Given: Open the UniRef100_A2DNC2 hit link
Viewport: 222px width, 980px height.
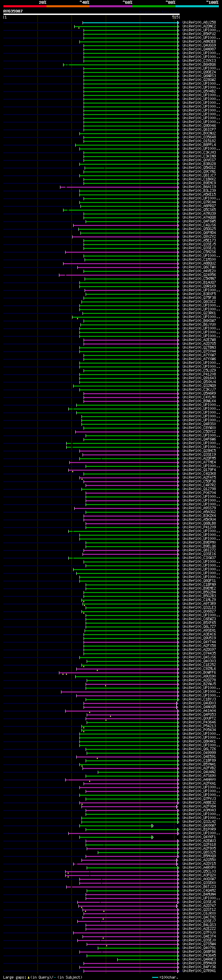Looking at the screenshot, I should coord(199,26).
